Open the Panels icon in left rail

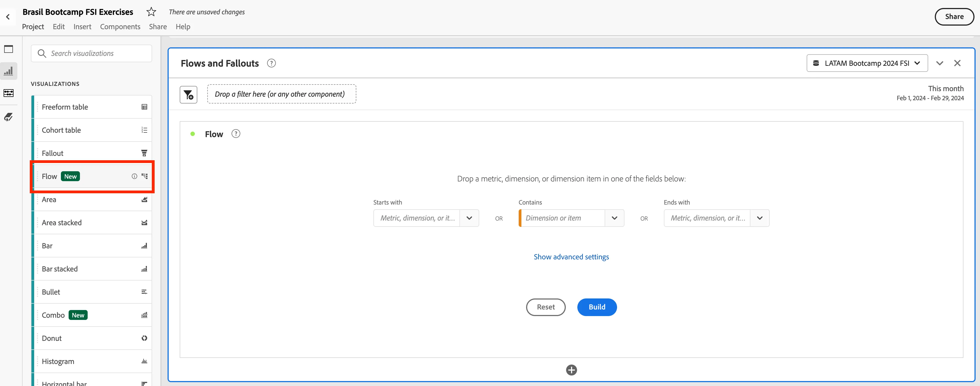8,49
